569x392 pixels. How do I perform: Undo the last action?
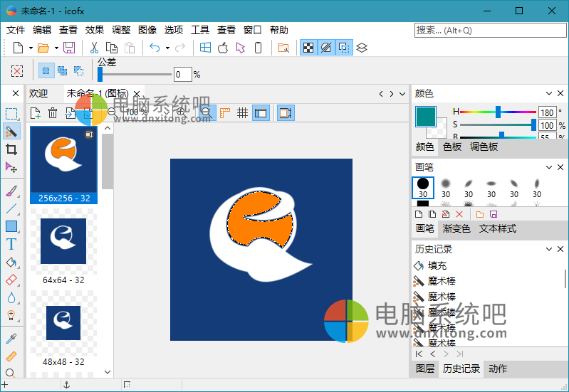coord(155,48)
